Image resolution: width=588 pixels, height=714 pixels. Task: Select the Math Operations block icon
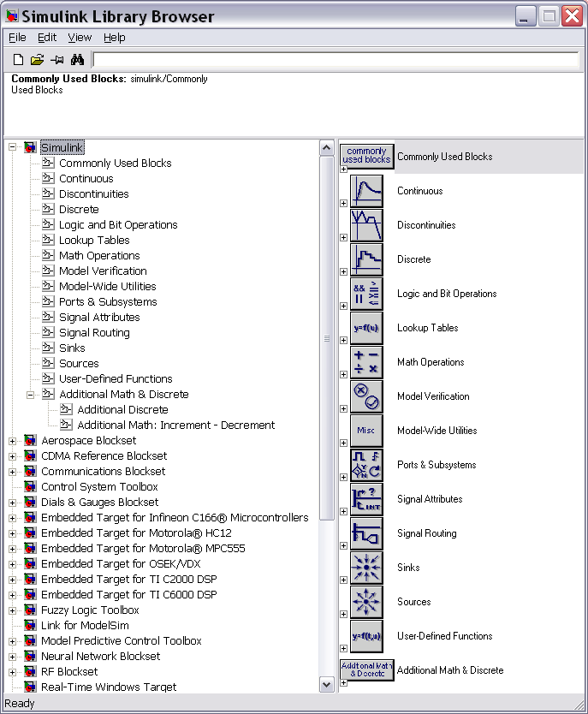point(366,362)
